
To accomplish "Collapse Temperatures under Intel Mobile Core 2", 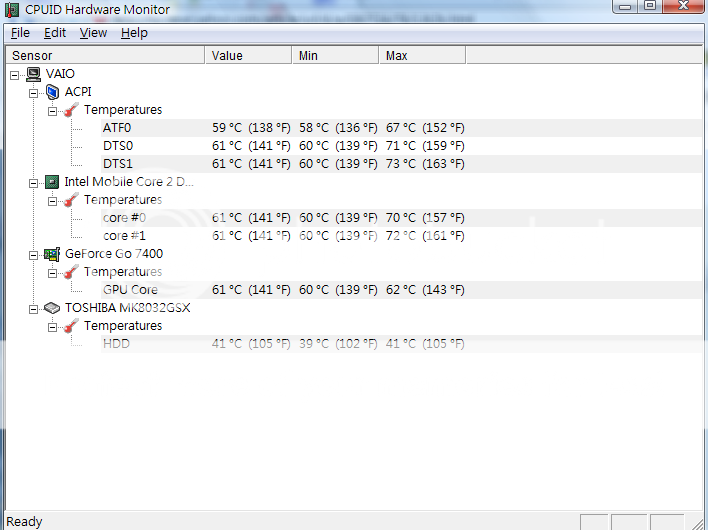I will 52,201.
